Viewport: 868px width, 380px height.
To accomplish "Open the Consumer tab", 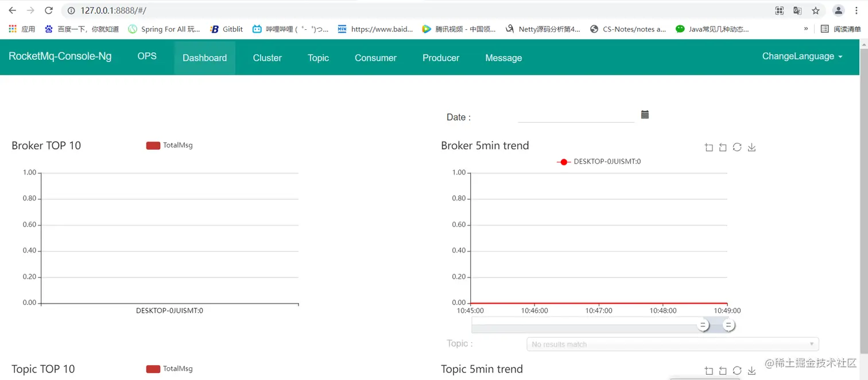I will tap(375, 58).
